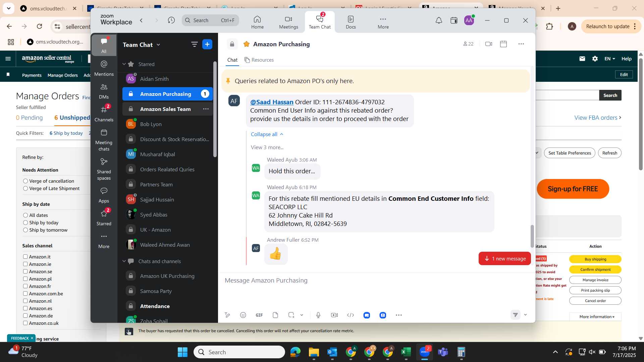Viewport: 644px width, 362px height.
Task: Open the screenshot options dropdown arrow
Action: (x=302, y=315)
